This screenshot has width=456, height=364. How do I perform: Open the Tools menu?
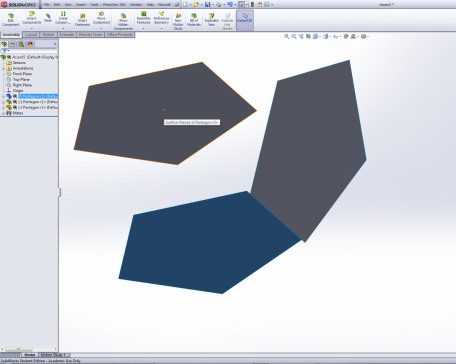94,5
